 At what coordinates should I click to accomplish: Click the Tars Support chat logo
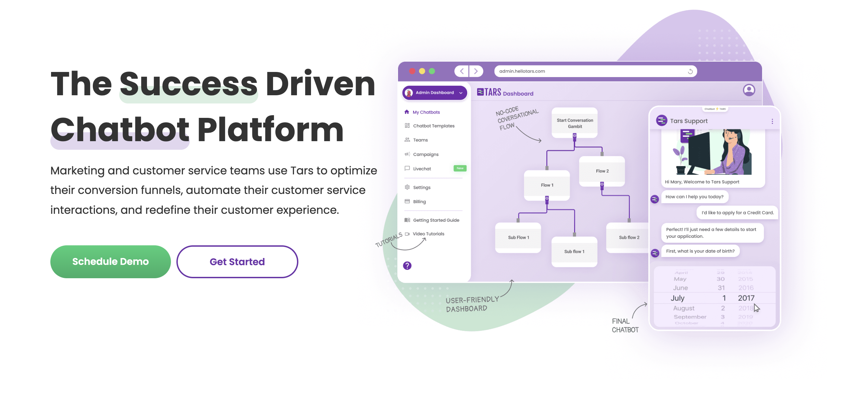(661, 121)
